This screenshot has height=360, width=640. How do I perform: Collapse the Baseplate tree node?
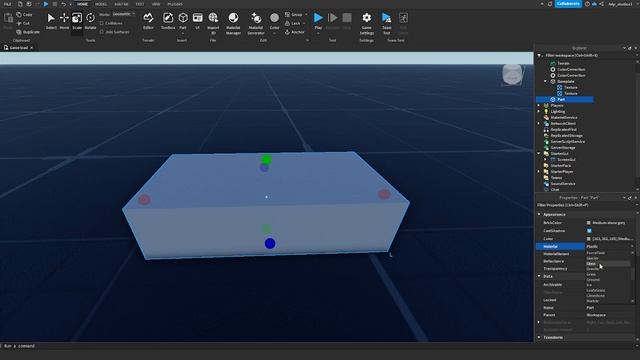545,81
